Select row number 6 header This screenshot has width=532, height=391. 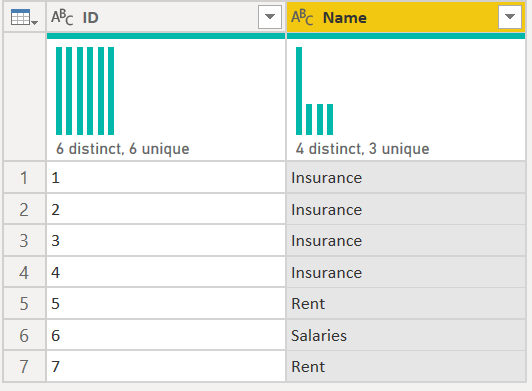[x=24, y=335]
